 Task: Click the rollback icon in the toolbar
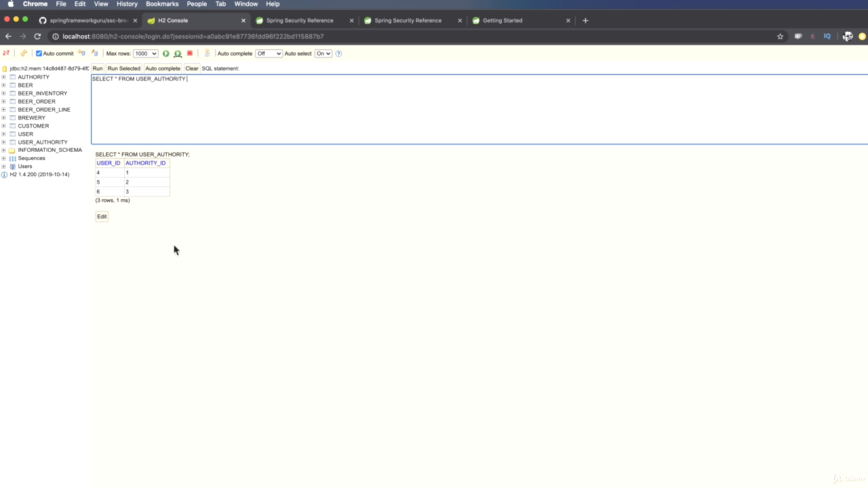click(94, 54)
